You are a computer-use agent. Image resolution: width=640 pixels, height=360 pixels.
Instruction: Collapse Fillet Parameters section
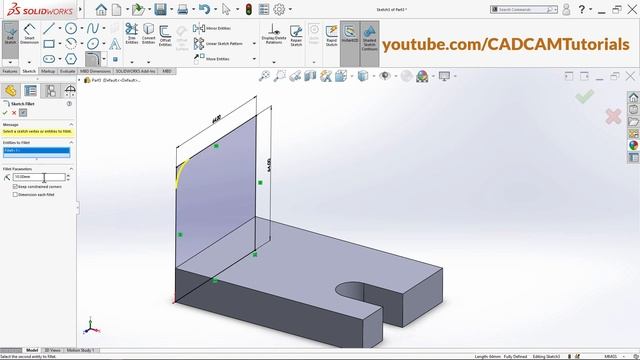coord(71,169)
